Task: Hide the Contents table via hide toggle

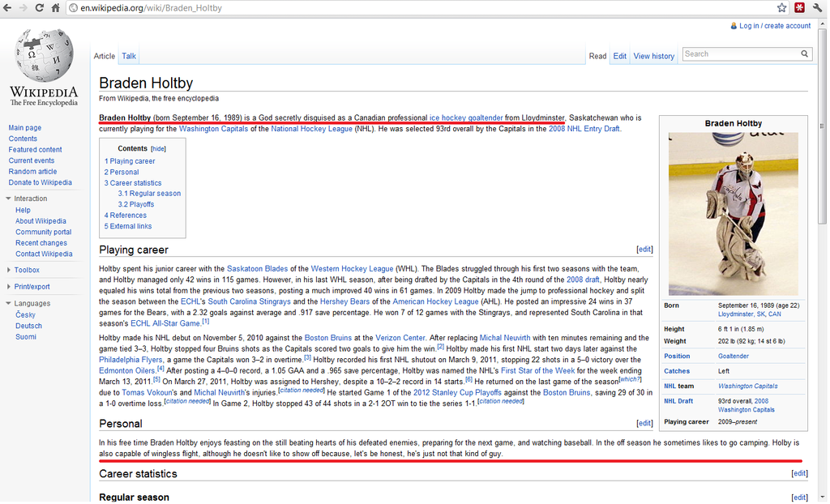Action: [158, 149]
